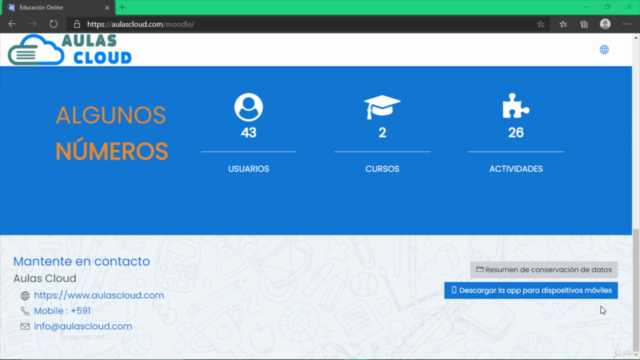Click the Mobile : +591 link

tap(62, 311)
